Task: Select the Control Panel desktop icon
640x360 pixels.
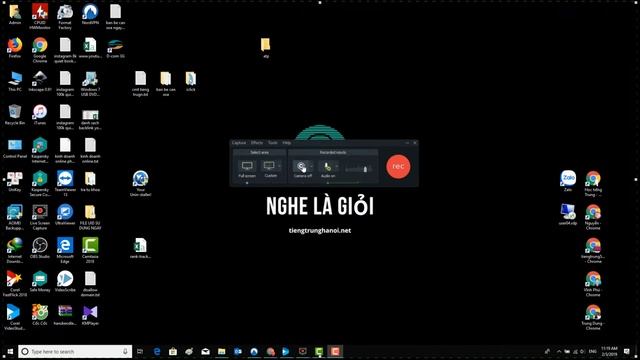Action: [15, 148]
